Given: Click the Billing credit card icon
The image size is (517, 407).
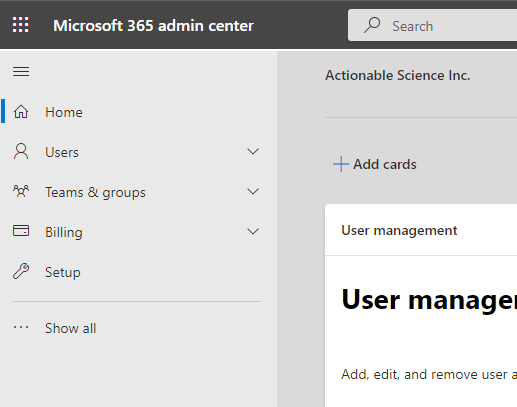Looking at the screenshot, I should [21, 231].
